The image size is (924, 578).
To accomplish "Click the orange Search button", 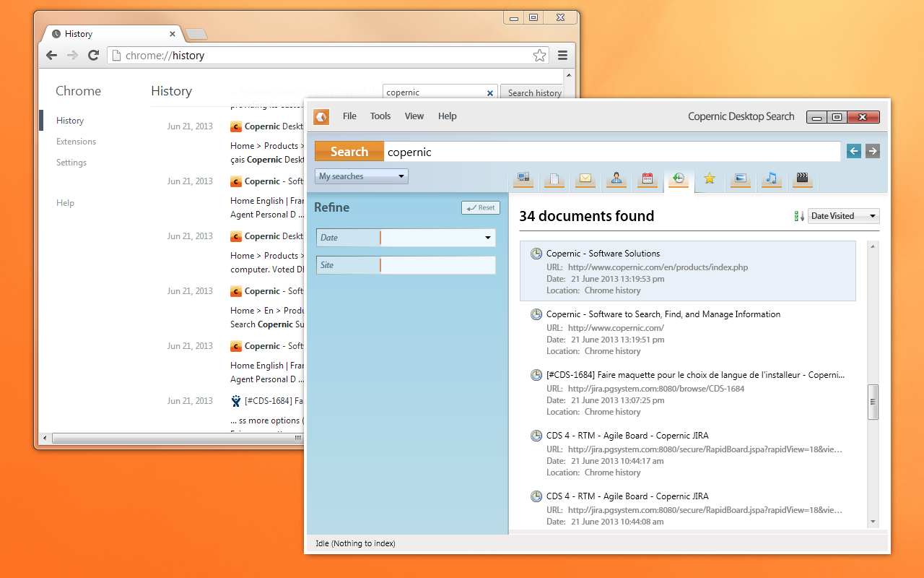I will [x=349, y=151].
